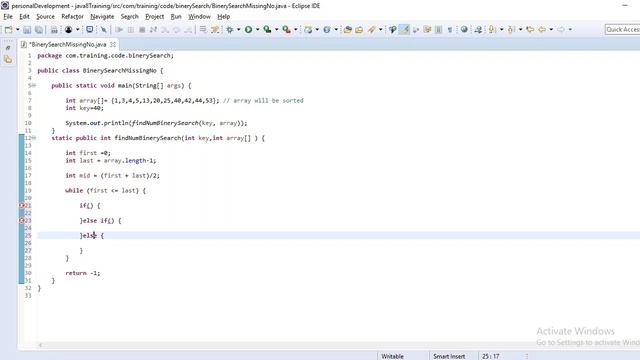The image size is (640, 360).
Task: Open the Back history dropdown arrow
Action: [x=551, y=29]
